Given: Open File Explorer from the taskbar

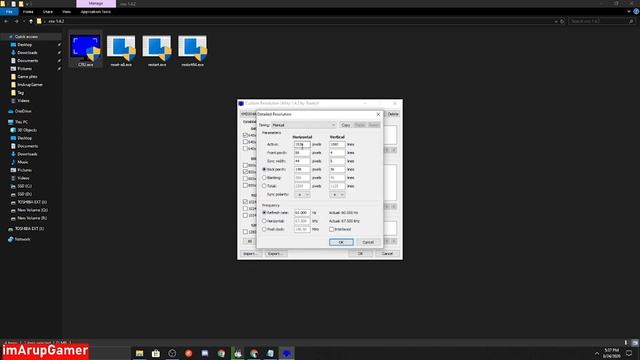Looking at the screenshot, I should pyautogui.click(x=140, y=353).
